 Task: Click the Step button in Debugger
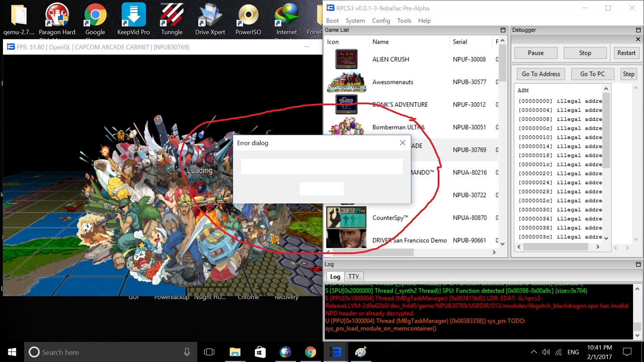(x=628, y=74)
